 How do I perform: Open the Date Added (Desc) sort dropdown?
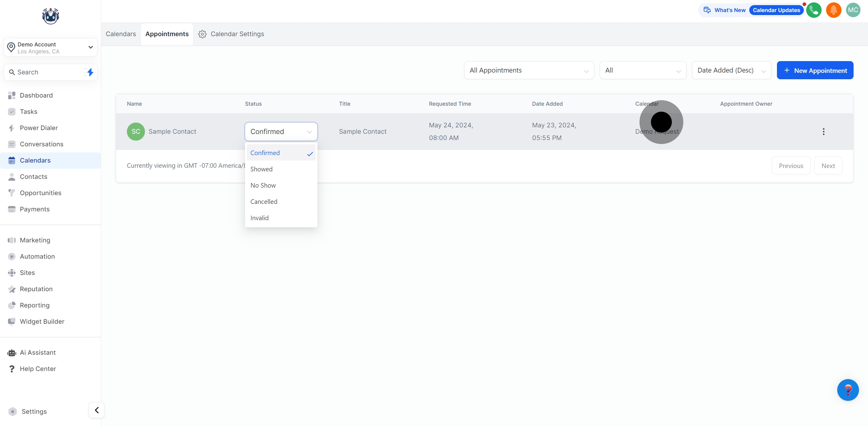(731, 70)
